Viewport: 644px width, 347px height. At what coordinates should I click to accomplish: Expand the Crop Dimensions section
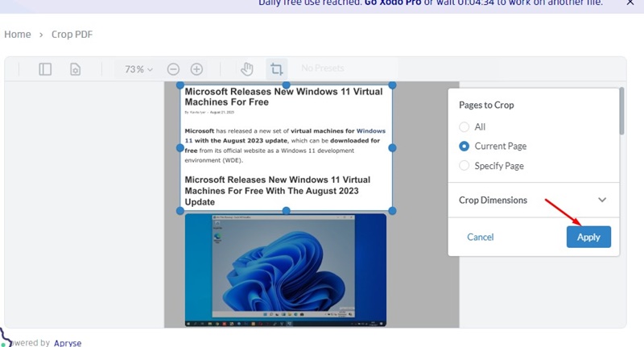coord(533,200)
